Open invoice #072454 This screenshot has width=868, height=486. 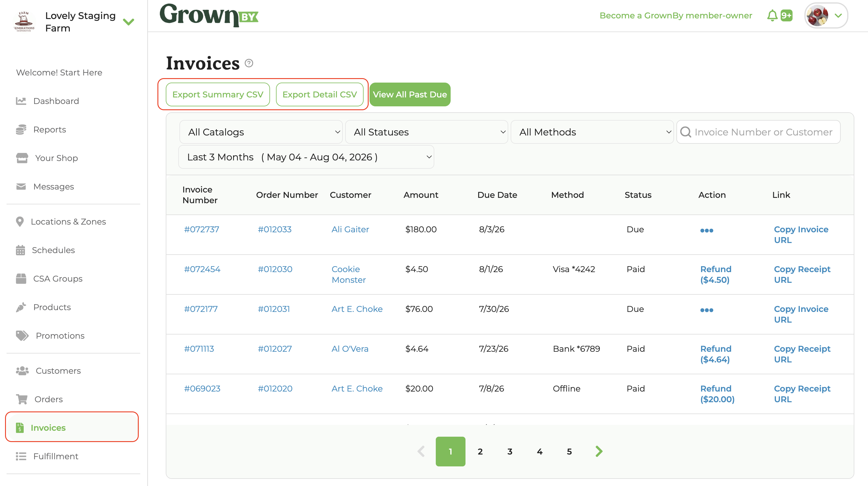coord(202,269)
